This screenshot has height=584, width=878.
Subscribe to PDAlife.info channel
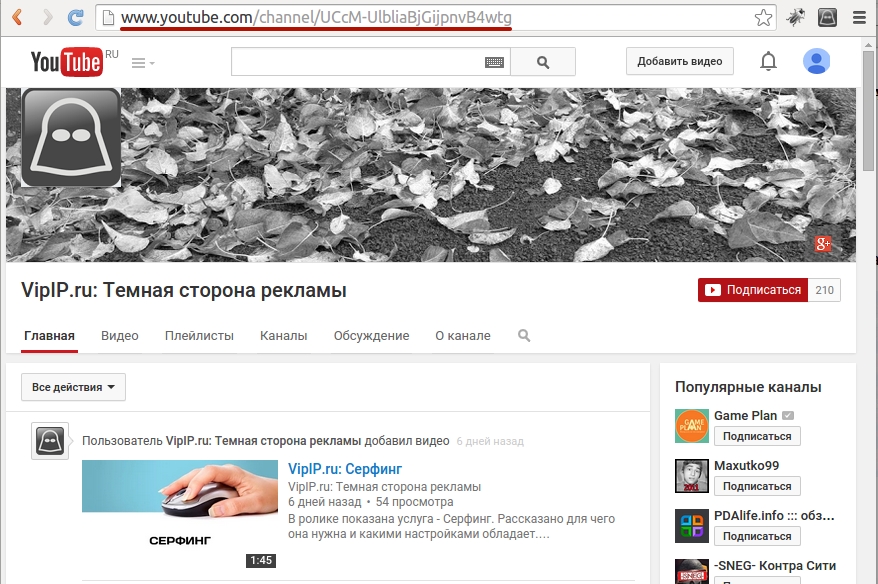[x=757, y=536]
